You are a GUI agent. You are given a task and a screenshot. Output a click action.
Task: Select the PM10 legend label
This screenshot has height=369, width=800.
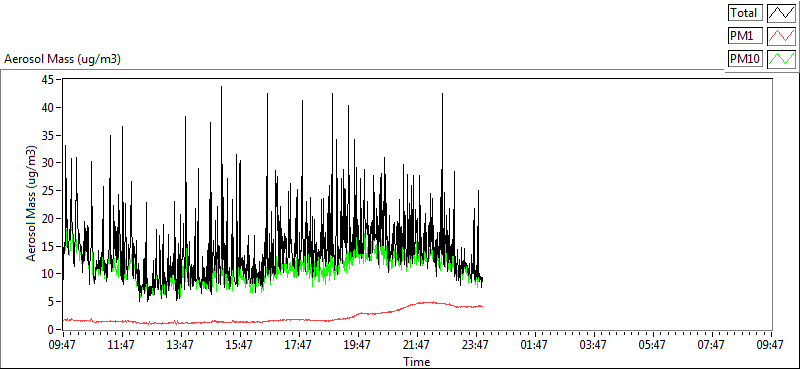pos(745,59)
